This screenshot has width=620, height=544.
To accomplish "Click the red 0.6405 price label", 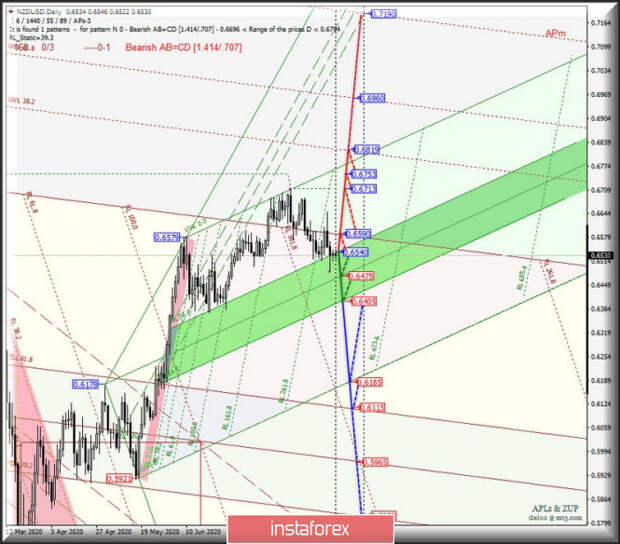I will (362, 300).
